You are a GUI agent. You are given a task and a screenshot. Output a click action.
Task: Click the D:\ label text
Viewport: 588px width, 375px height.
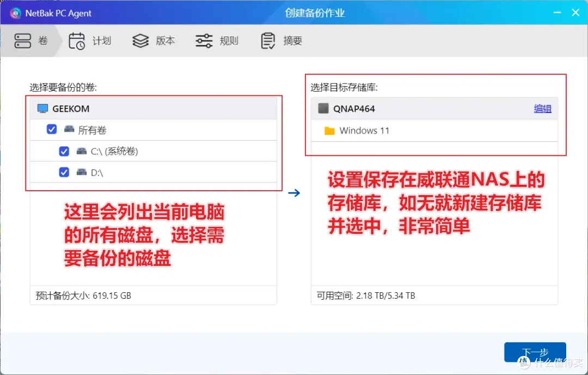coord(97,173)
